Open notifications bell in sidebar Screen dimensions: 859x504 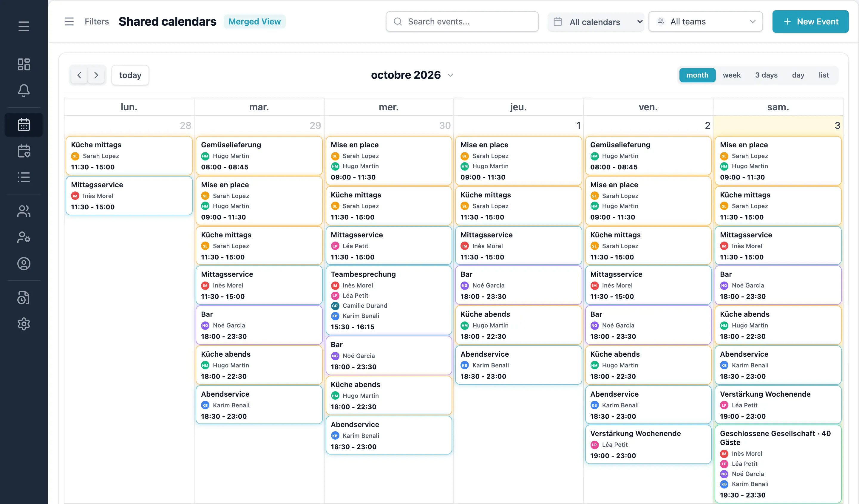(x=24, y=91)
